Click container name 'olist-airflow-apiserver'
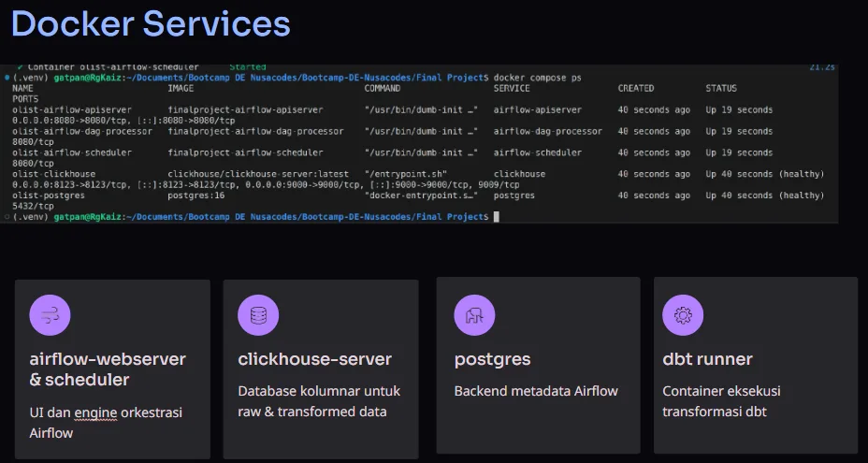868x463 pixels. (72, 109)
